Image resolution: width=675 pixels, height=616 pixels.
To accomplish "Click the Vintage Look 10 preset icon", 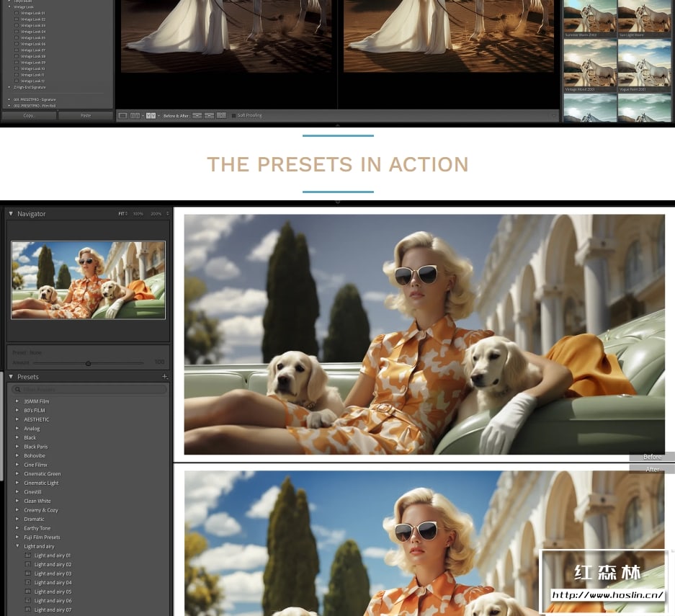I will (17, 68).
